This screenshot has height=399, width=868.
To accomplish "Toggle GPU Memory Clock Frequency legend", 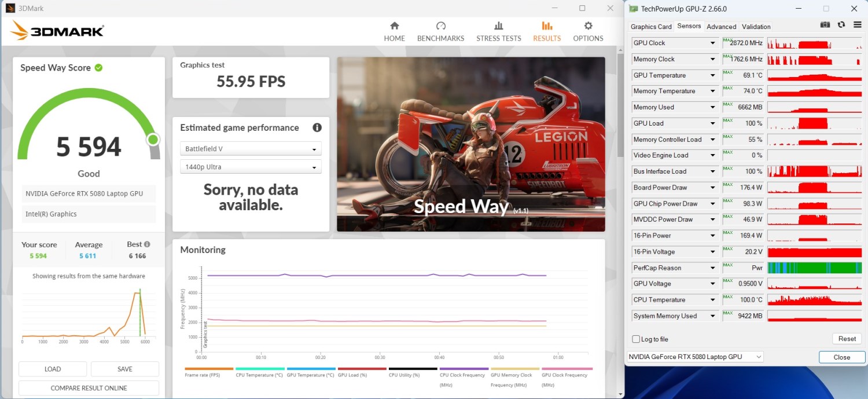I will 514,377.
